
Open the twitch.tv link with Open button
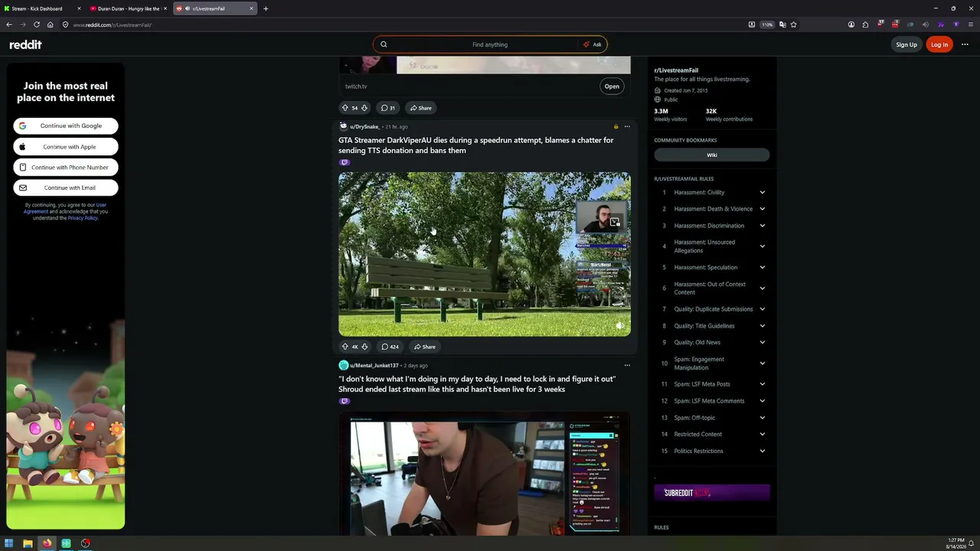point(612,86)
